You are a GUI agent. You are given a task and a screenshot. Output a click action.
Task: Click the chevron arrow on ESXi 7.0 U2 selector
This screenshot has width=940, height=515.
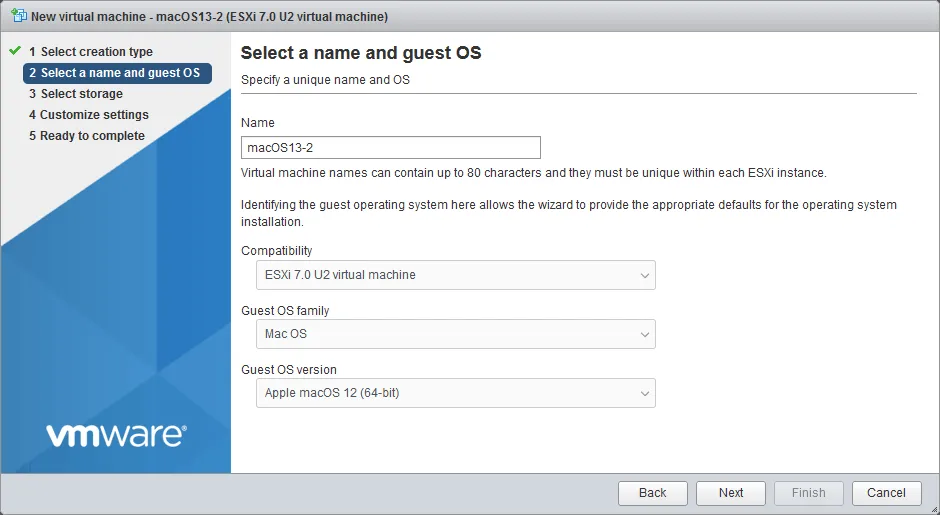[x=644, y=275]
